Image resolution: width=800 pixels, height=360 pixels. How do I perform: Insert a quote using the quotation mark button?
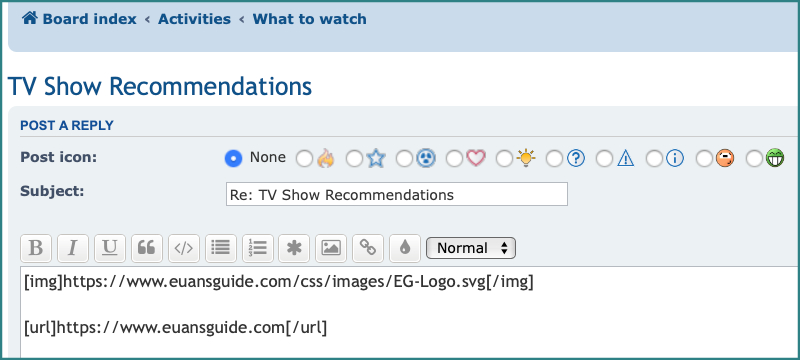(x=146, y=248)
